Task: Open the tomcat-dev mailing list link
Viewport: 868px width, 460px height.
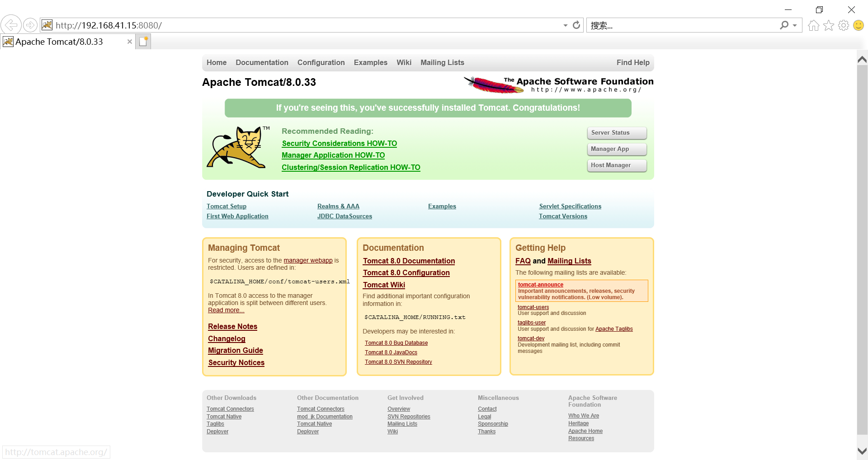Action: (531, 338)
